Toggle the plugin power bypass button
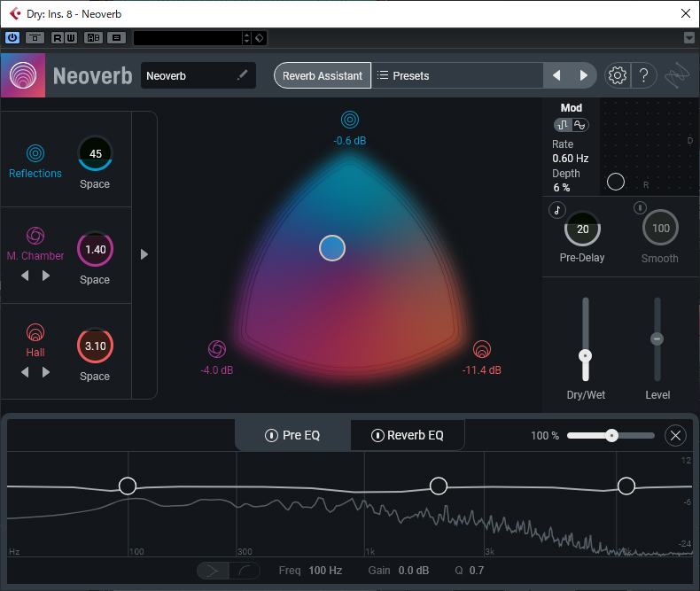This screenshot has height=591, width=700. (12, 38)
